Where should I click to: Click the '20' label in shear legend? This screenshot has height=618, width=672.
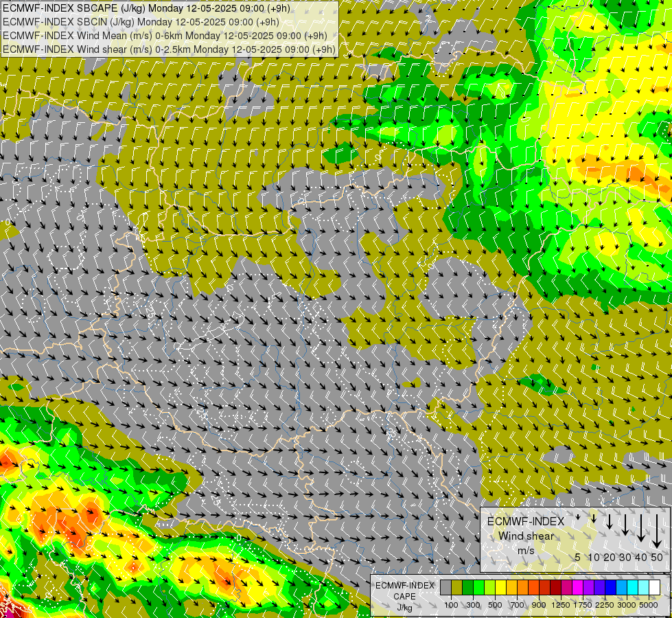coord(610,557)
